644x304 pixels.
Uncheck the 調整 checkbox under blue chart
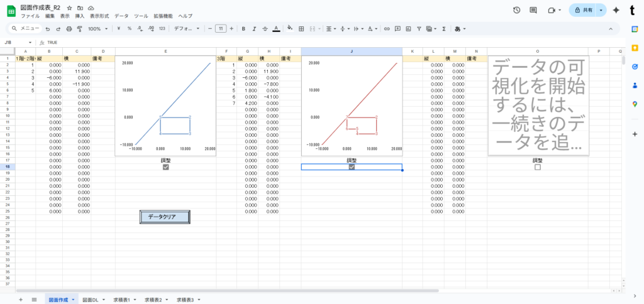pos(165,166)
